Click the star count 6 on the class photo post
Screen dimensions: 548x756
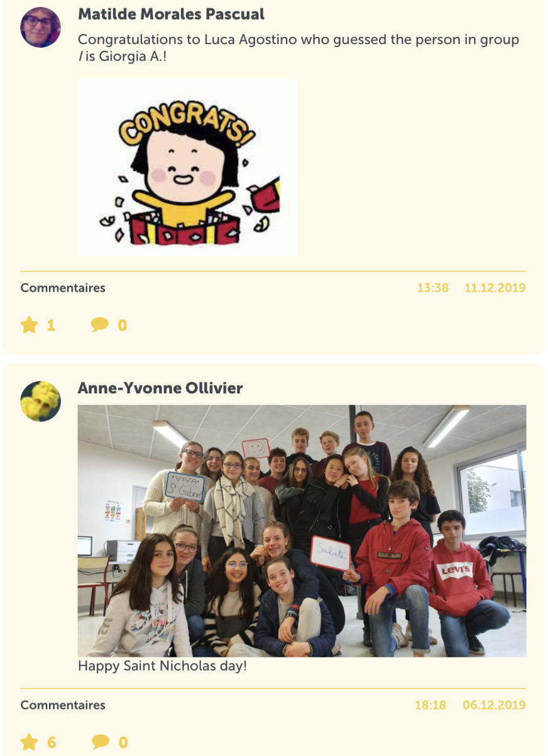(x=52, y=742)
